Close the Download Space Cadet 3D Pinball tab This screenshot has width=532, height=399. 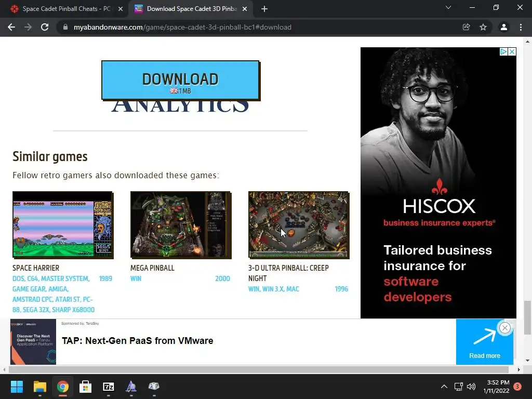[x=245, y=9]
